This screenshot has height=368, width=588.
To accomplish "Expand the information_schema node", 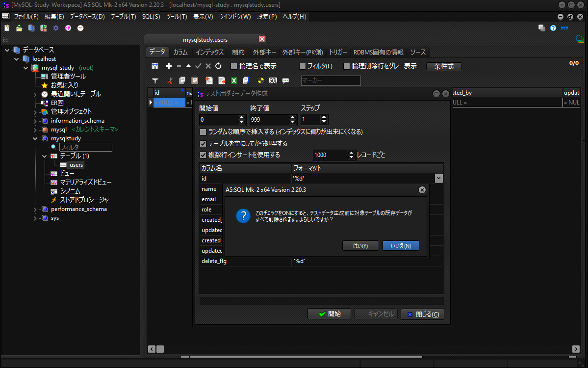I will (x=35, y=121).
